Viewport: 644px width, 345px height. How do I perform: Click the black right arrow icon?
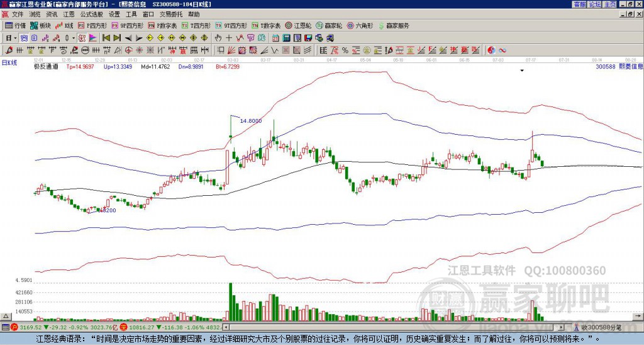(x=139, y=38)
